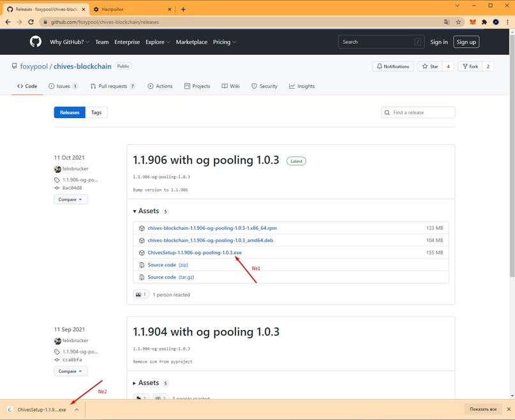Reload the page with the refresh icon
The width and height of the screenshot is (515, 420).
(x=31, y=22)
